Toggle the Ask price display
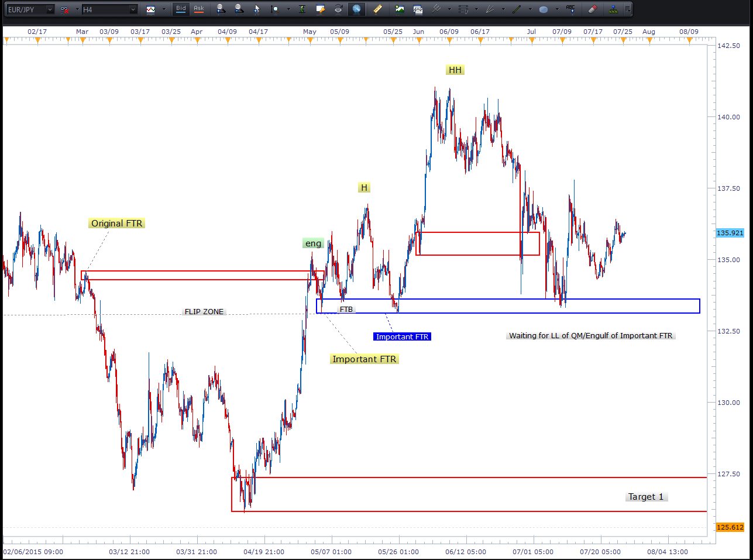Viewport: 753px width, 560px height. pyautogui.click(x=199, y=9)
